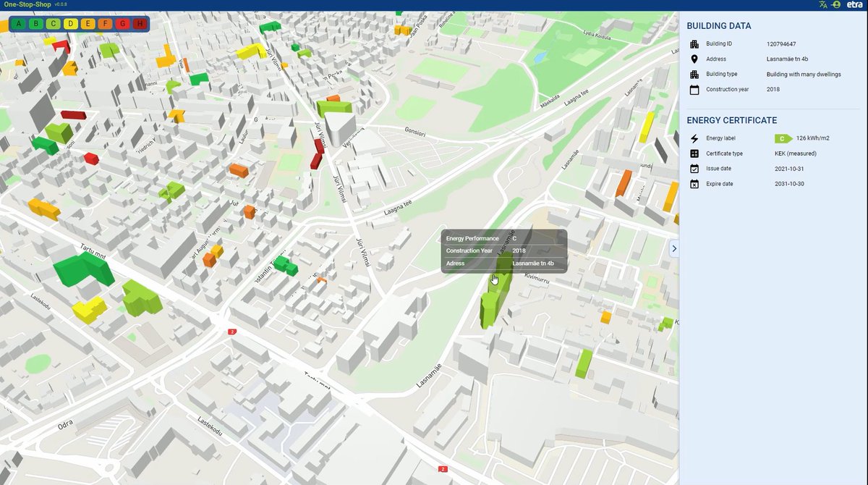Click the Expire date calendar-x icon
Image resolution: width=868 pixels, height=485 pixels.
[694, 184]
